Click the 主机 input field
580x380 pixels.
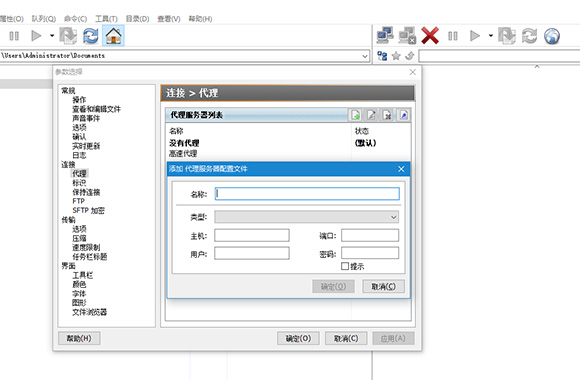[x=252, y=235]
